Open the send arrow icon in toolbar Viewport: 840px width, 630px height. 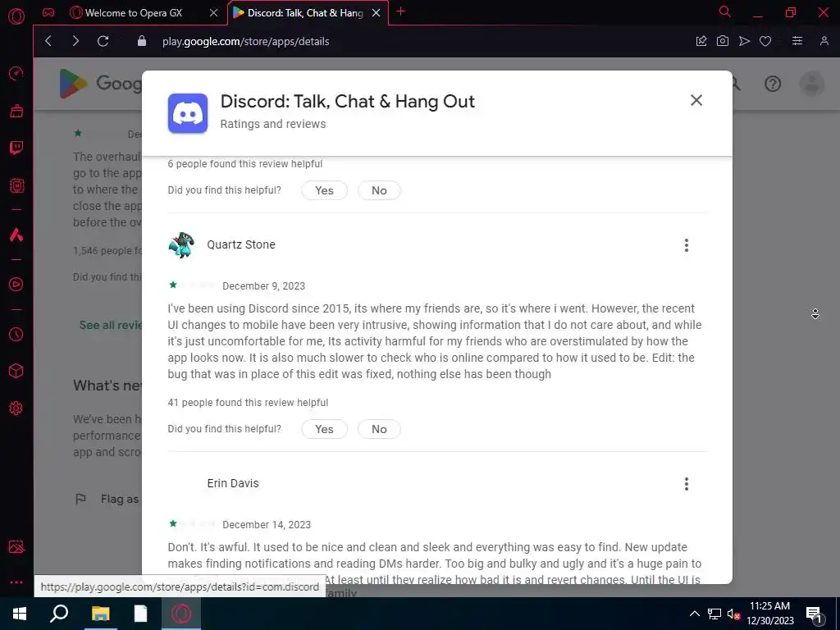744,41
